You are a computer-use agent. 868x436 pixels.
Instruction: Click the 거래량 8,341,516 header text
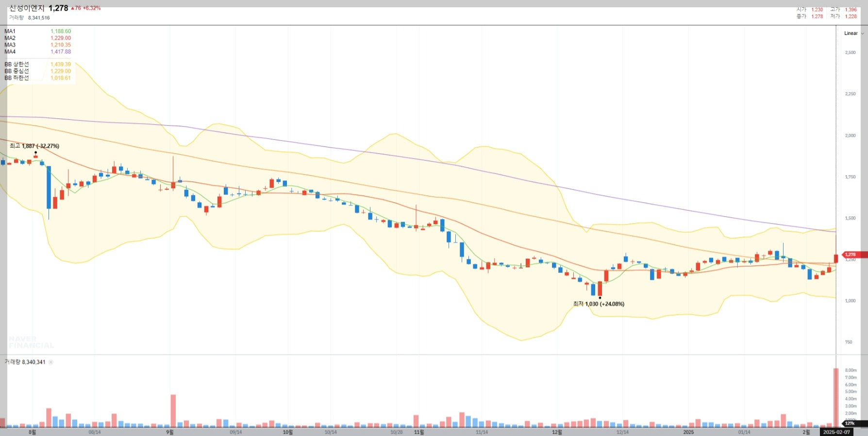[x=30, y=18]
